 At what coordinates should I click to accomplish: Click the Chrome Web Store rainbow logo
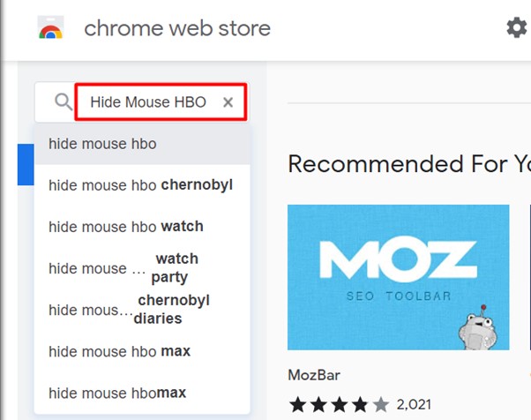[51, 28]
